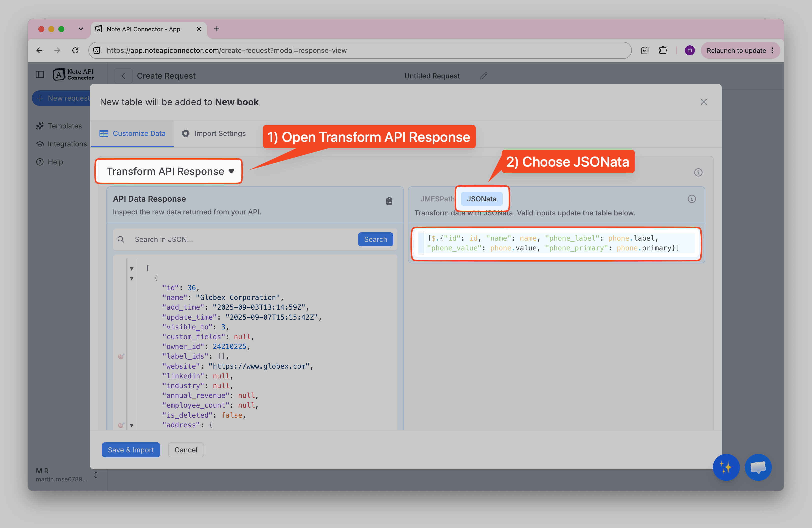The height and width of the screenshot is (528, 812).
Task: Click the target marker beside address
Action: coord(121,425)
